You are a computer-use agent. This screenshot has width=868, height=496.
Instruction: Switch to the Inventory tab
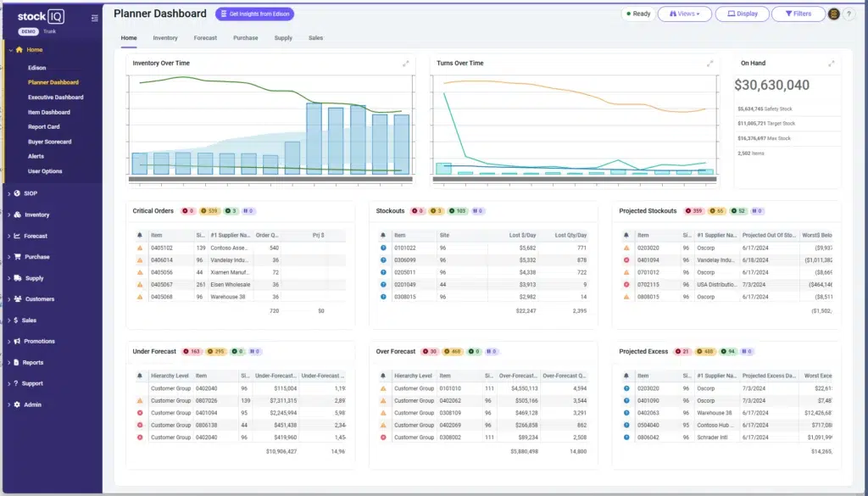click(x=165, y=38)
